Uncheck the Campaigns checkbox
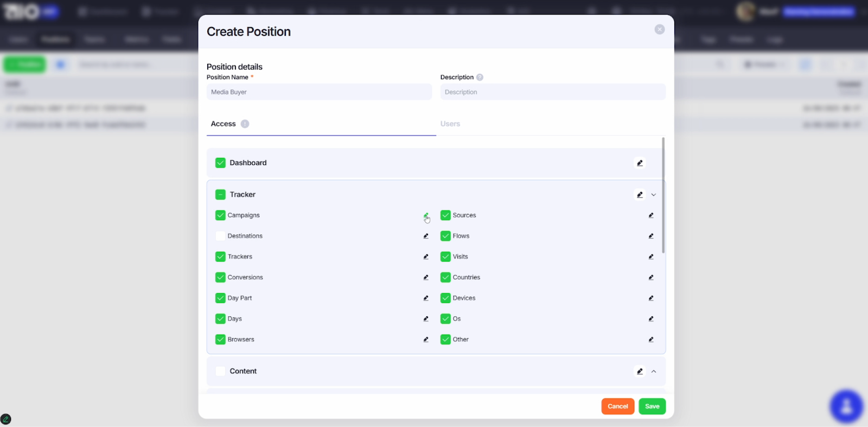Viewport: 868px width, 427px height. click(x=220, y=215)
